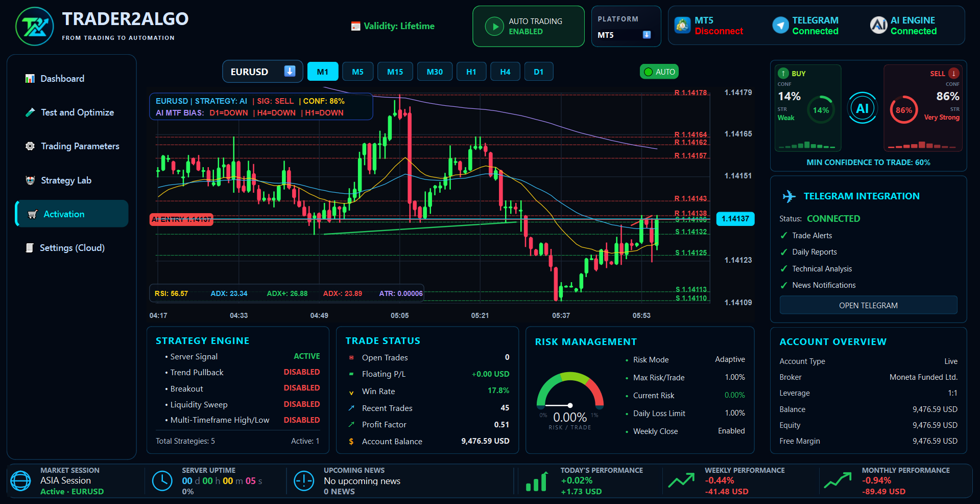Click the 86% sell strength ring
The width and height of the screenshot is (980, 504).
(x=904, y=110)
